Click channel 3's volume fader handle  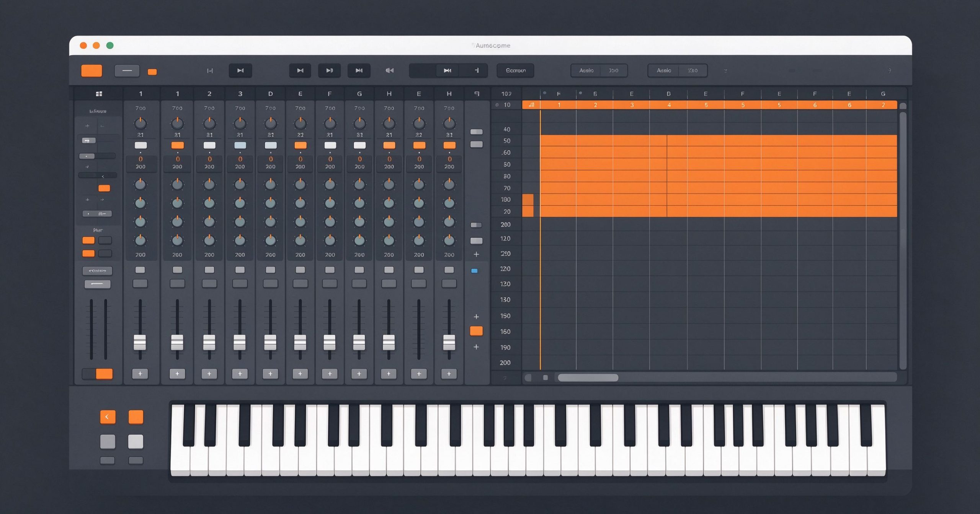pyautogui.click(x=240, y=342)
